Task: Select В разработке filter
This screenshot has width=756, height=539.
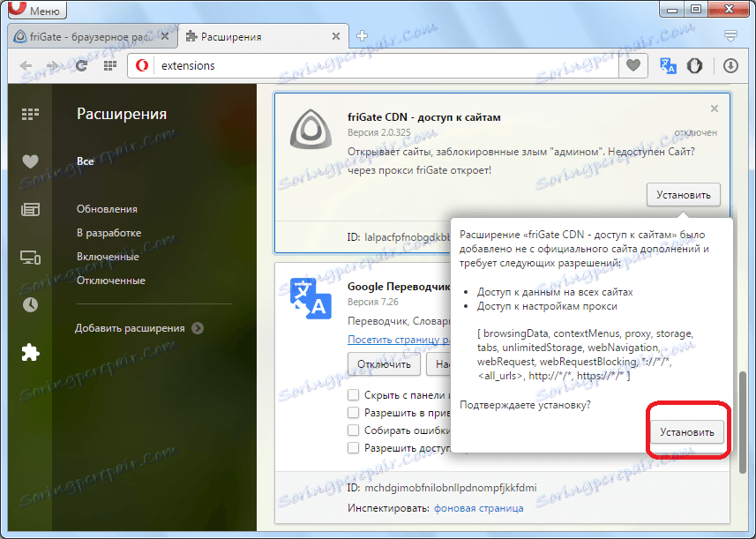Action: (x=109, y=233)
